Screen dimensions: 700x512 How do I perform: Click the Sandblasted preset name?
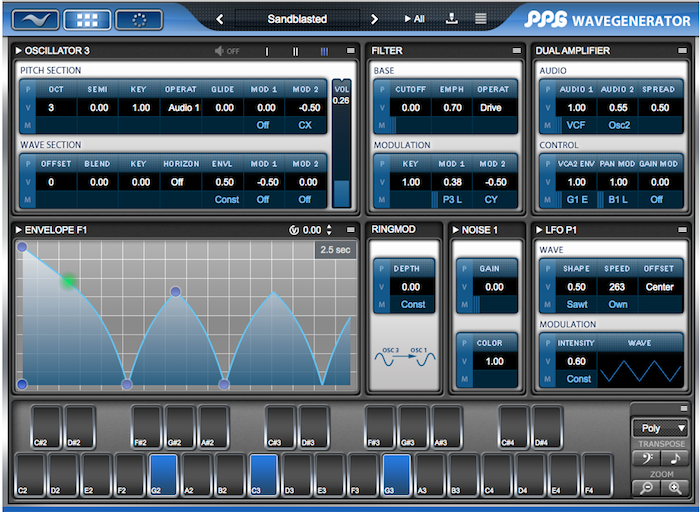(297, 19)
